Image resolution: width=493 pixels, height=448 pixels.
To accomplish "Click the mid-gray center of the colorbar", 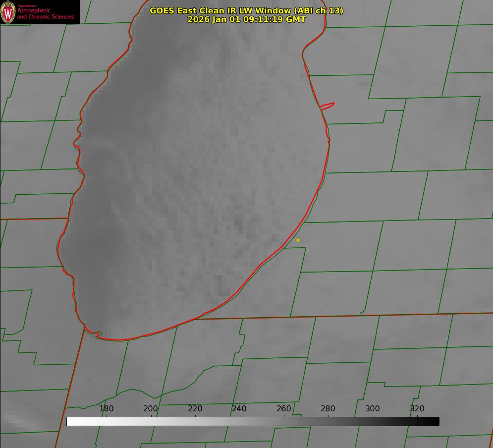I will (x=253, y=421).
